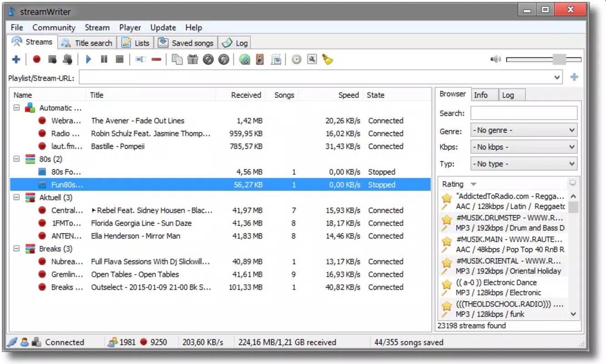Open the Community menu

[54, 28]
